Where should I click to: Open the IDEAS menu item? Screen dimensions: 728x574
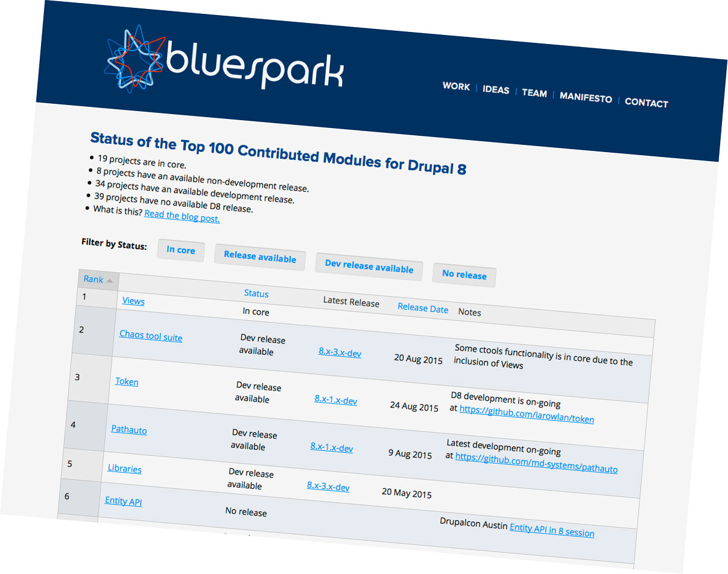[496, 90]
